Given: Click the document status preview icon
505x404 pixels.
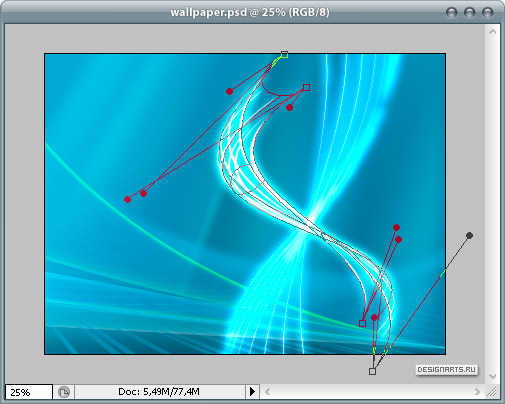Looking at the screenshot, I should click(x=64, y=392).
